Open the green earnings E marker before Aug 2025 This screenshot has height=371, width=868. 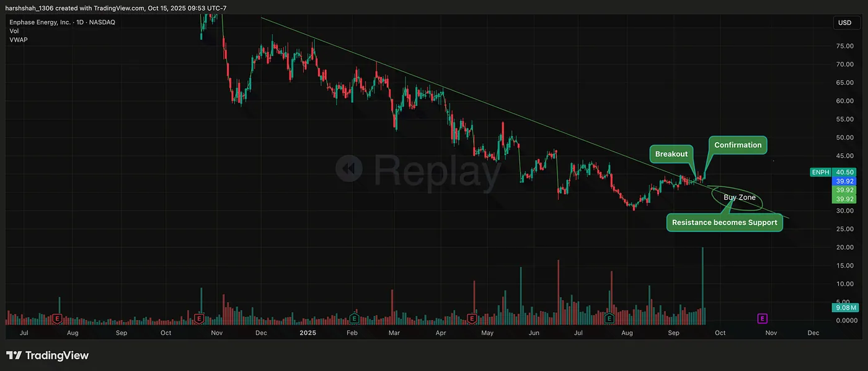pos(609,318)
